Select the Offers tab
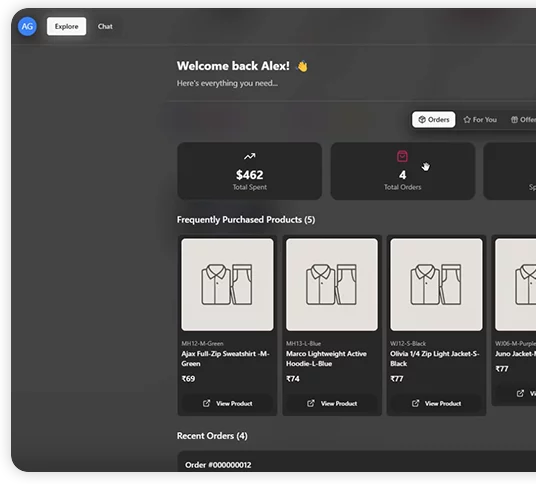Screen dimensions: 536x484 (524, 120)
